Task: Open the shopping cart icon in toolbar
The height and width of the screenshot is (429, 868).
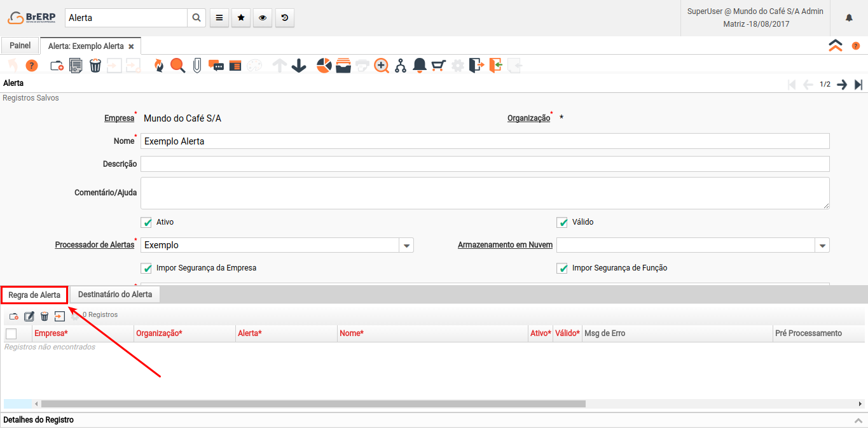Action: click(x=438, y=66)
